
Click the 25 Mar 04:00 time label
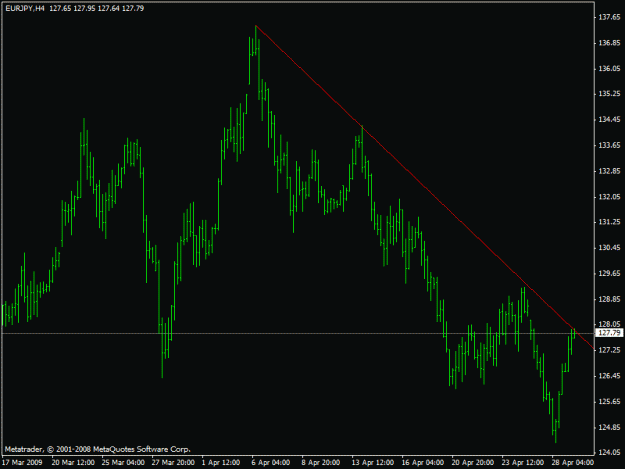[x=123, y=462]
